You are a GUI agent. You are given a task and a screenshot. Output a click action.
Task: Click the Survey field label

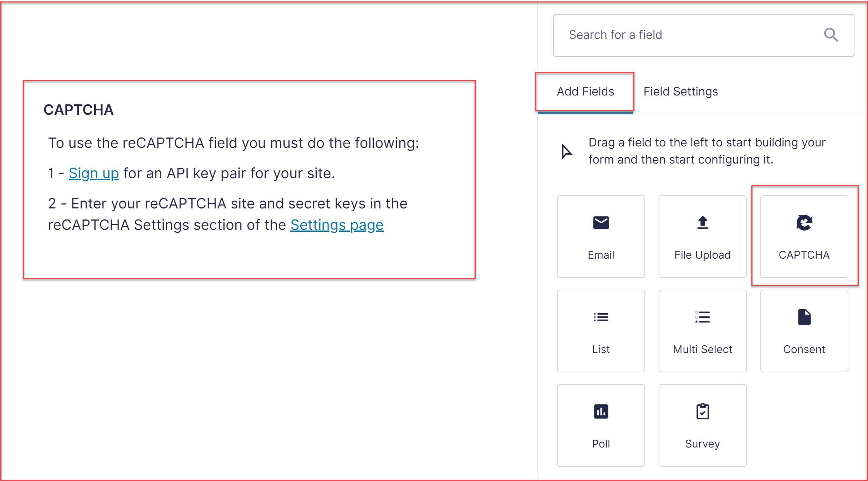click(703, 444)
